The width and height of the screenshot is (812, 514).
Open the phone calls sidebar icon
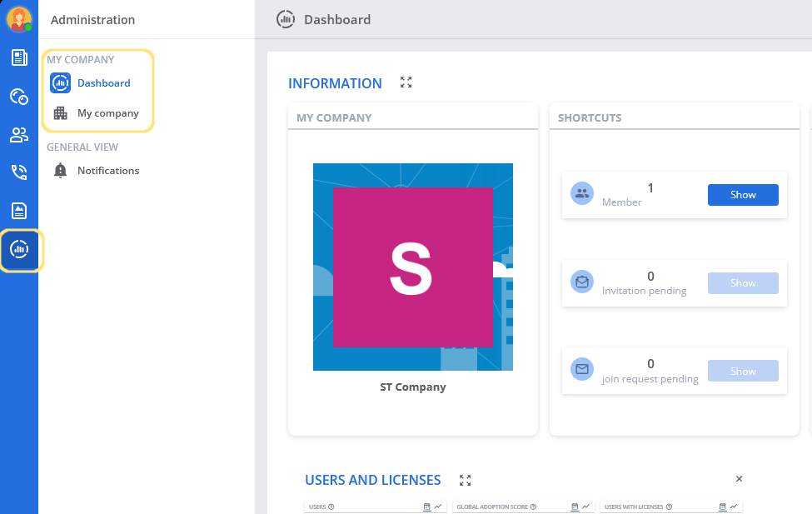[19, 172]
